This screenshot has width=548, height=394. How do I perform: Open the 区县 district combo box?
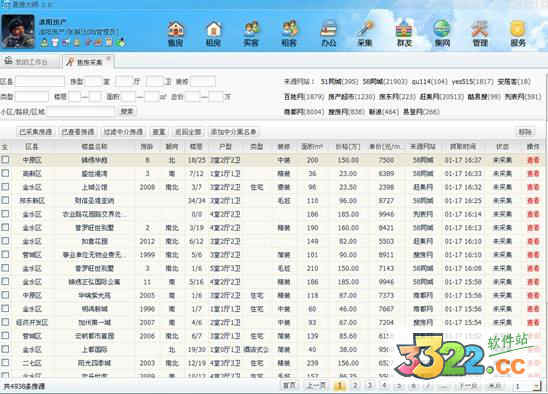pos(40,81)
